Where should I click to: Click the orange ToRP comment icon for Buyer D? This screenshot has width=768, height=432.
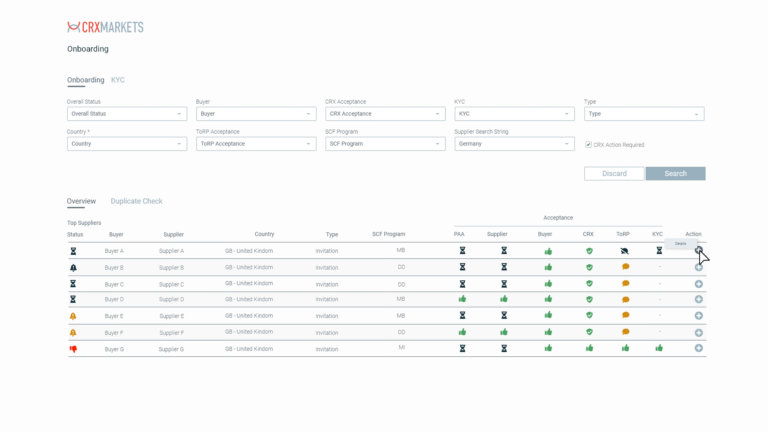tap(625, 299)
